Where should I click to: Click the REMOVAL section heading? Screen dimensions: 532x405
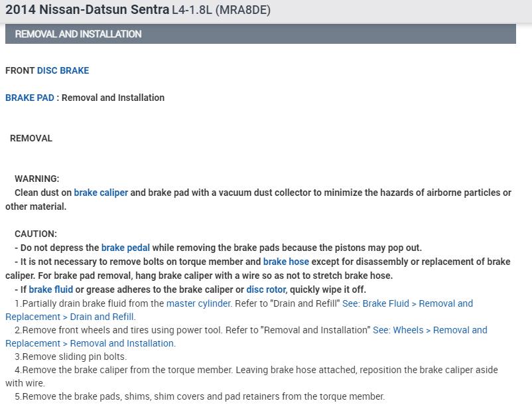point(31,139)
